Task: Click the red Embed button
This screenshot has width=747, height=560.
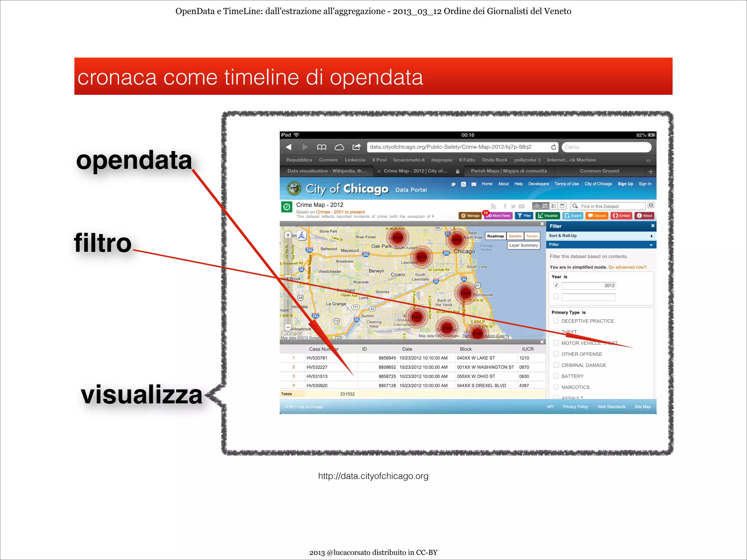Action: click(x=622, y=216)
